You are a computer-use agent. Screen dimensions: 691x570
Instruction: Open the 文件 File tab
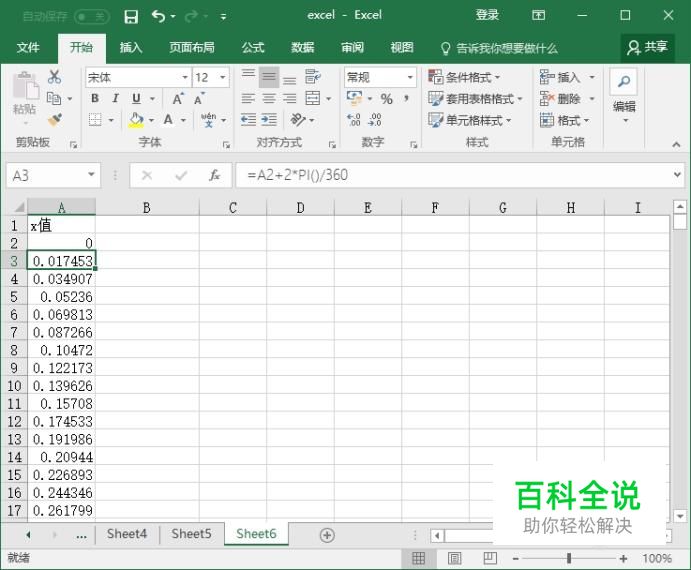pyautogui.click(x=28, y=47)
